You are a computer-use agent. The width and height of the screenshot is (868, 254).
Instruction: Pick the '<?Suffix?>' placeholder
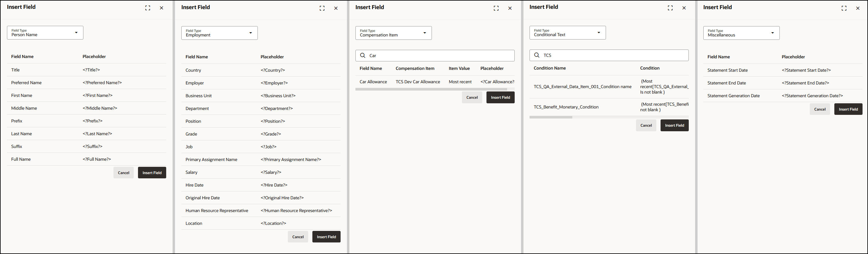93,146
